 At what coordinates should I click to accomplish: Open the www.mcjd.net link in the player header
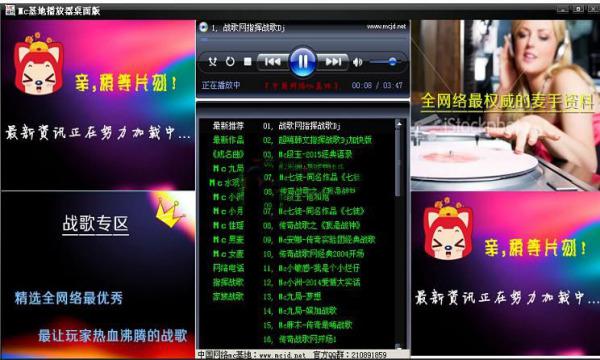pos(386,26)
